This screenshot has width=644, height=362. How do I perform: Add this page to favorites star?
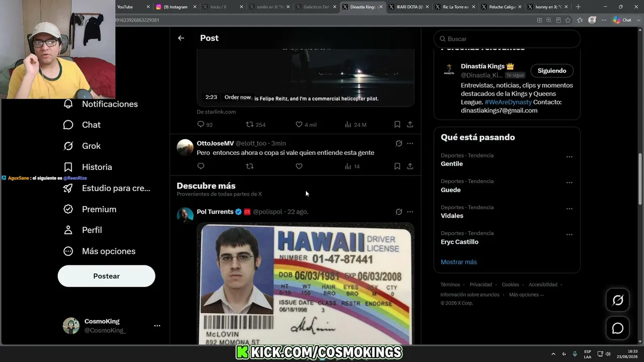(x=568, y=20)
